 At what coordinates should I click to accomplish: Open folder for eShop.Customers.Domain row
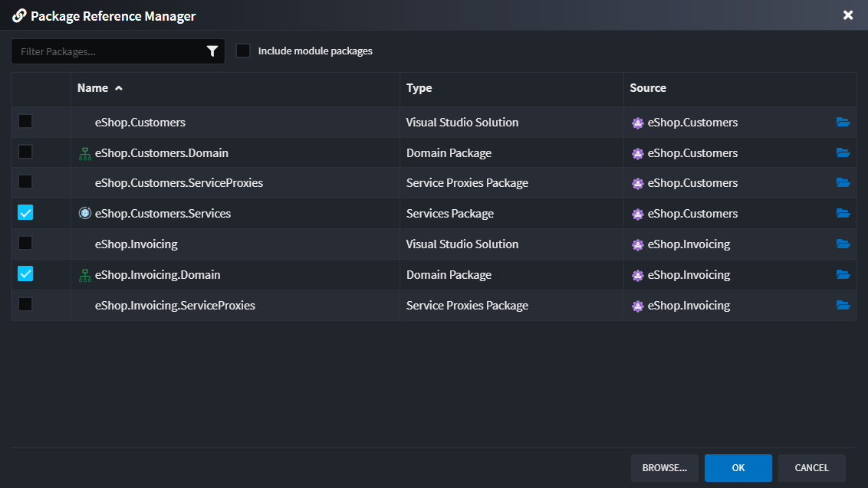(x=843, y=152)
